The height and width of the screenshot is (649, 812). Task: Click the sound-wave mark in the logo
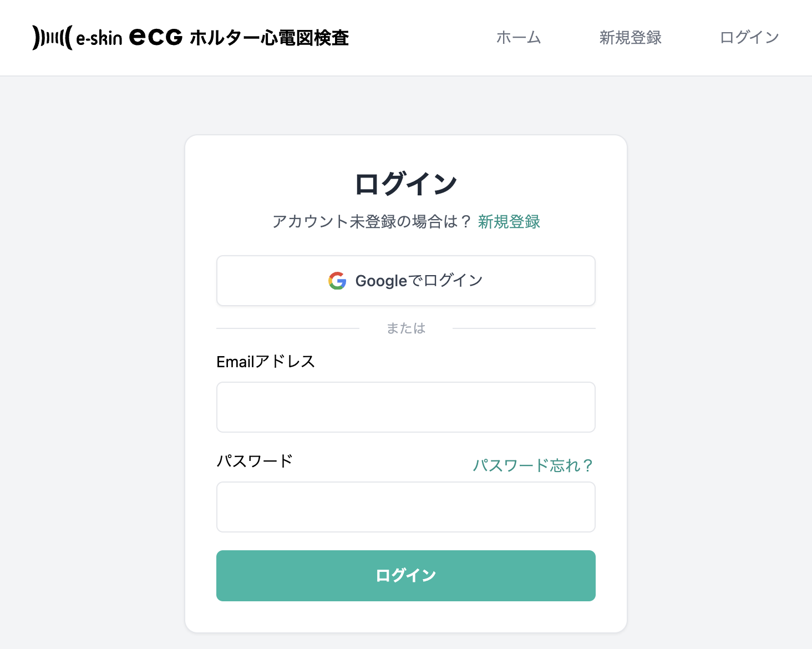point(51,37)
